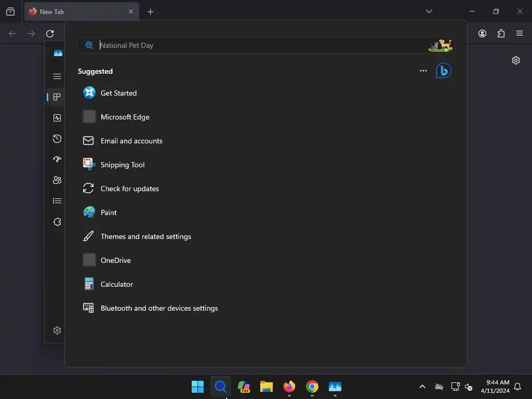Go back in Firefox
Screen dimensions: 532x399
(12, 34)
